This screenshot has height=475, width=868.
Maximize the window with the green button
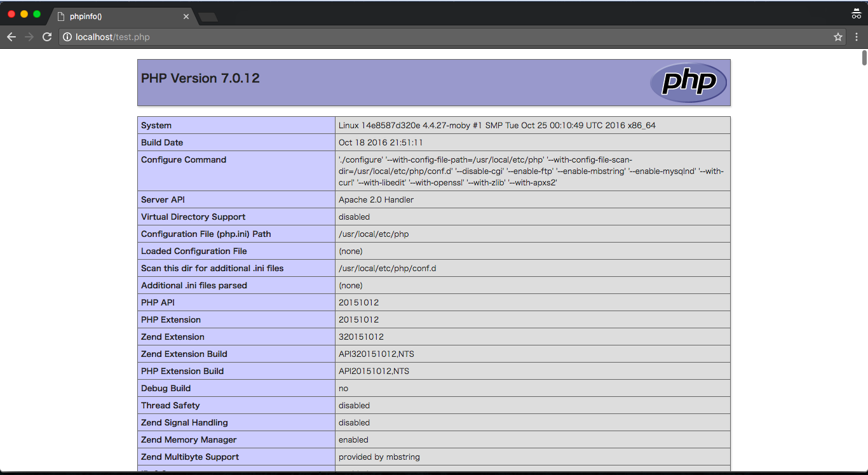point(37,14)
